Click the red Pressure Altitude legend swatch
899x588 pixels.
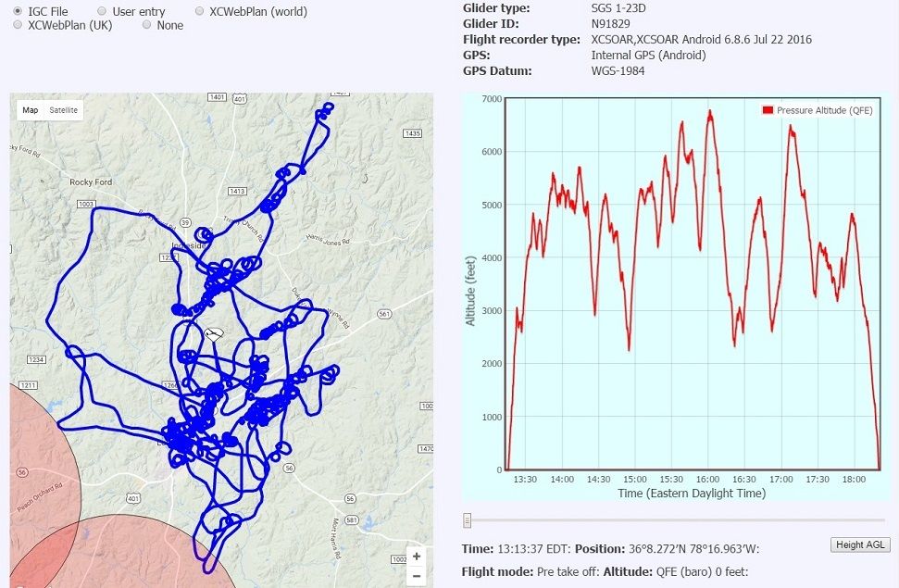pyautogui.click(x=768, y=110)
